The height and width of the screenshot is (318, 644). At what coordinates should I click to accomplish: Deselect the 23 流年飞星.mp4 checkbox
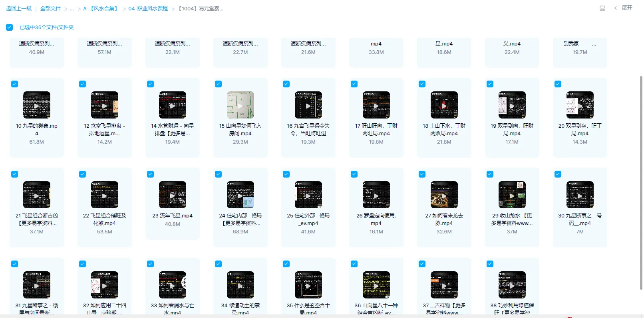151,174
